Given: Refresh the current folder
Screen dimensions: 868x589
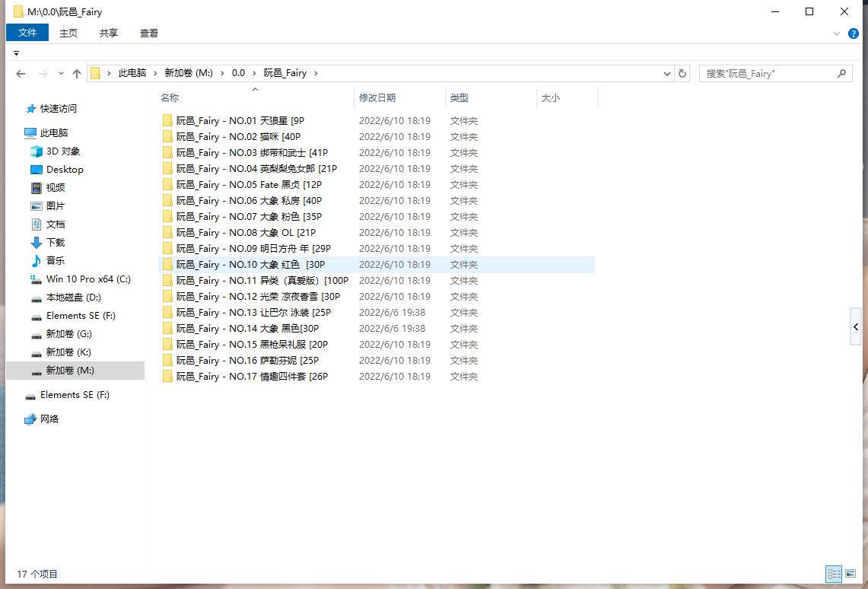Looking at the screenshot, I should 682,74.
